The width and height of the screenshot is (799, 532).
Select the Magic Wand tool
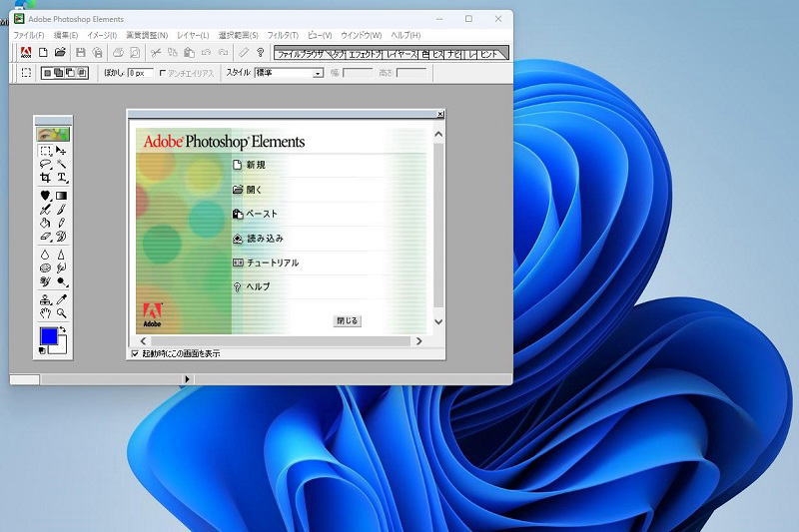62,164
